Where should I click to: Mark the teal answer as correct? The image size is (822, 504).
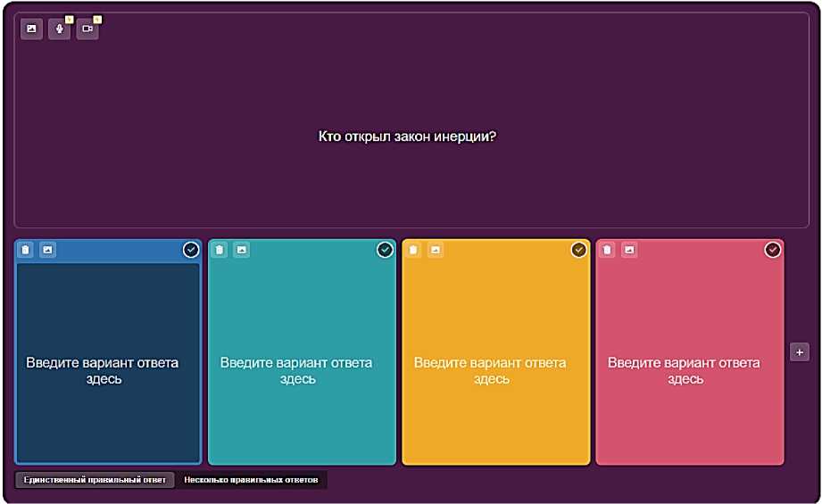tap(385, 250)
